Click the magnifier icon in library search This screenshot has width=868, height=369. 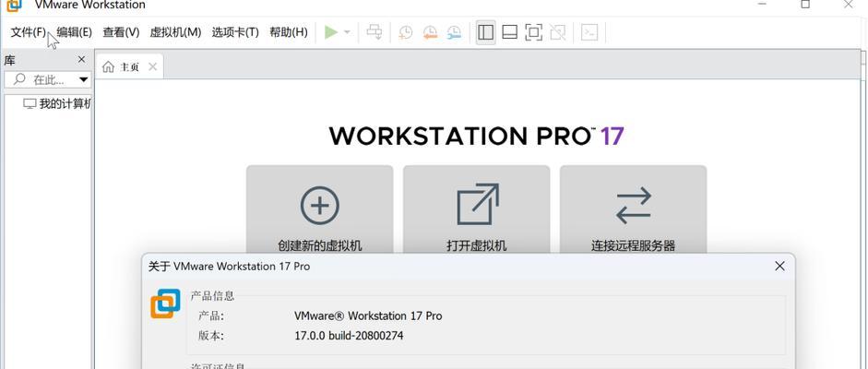click(19, 79)
